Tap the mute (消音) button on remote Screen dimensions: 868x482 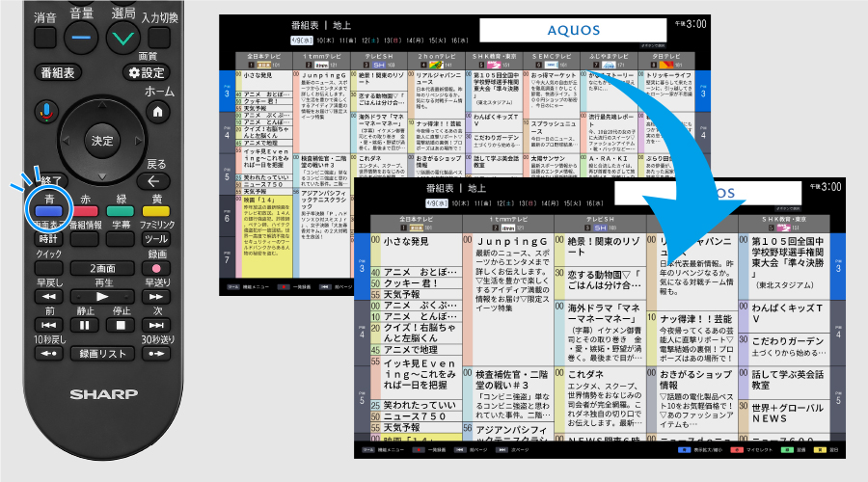tap(44, 38)
